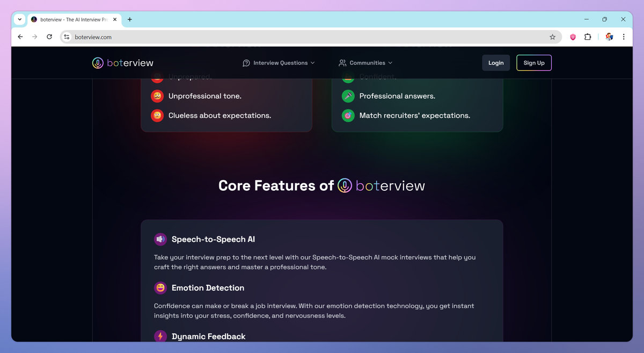Viewport: 644px width, 353px height.
Task: Bookmark this page with the star icon
Action: coord(552,37)
